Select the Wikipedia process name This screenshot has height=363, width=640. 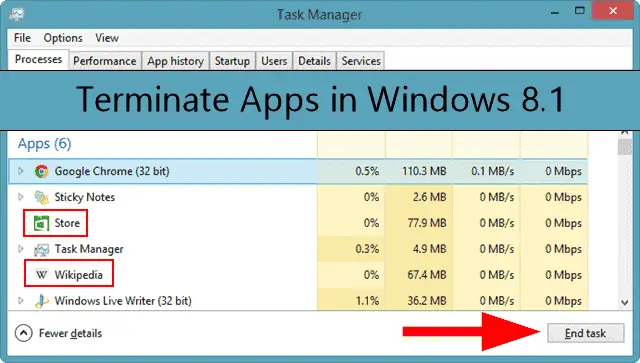(78, 275)
